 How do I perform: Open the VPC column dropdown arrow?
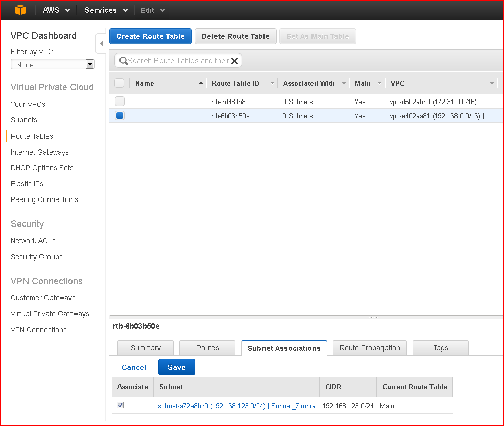click(492, 83)
